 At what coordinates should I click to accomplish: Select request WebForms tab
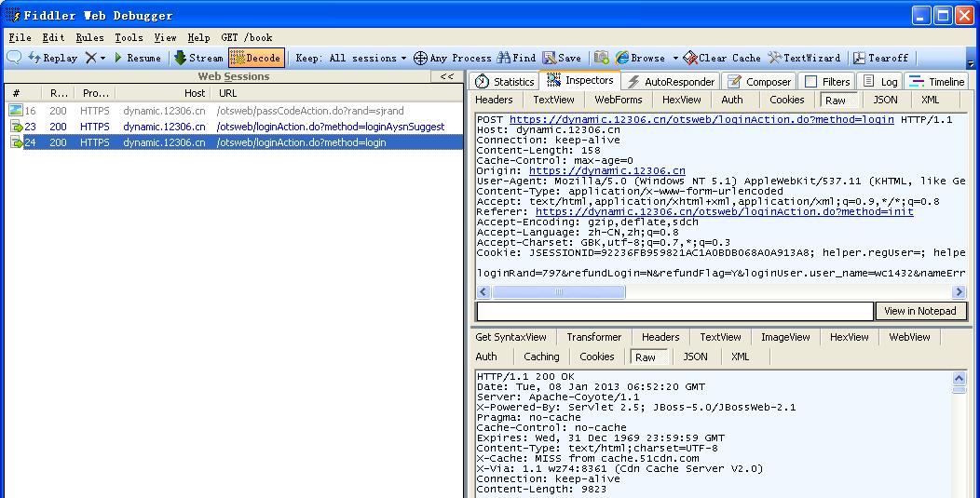click(619, 100)
